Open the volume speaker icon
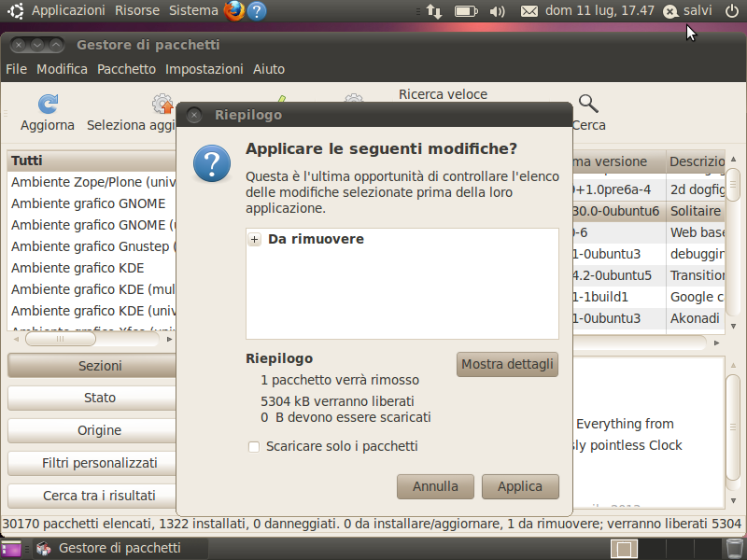The width and height of the screenshot is (747, 560). point(497,11)
